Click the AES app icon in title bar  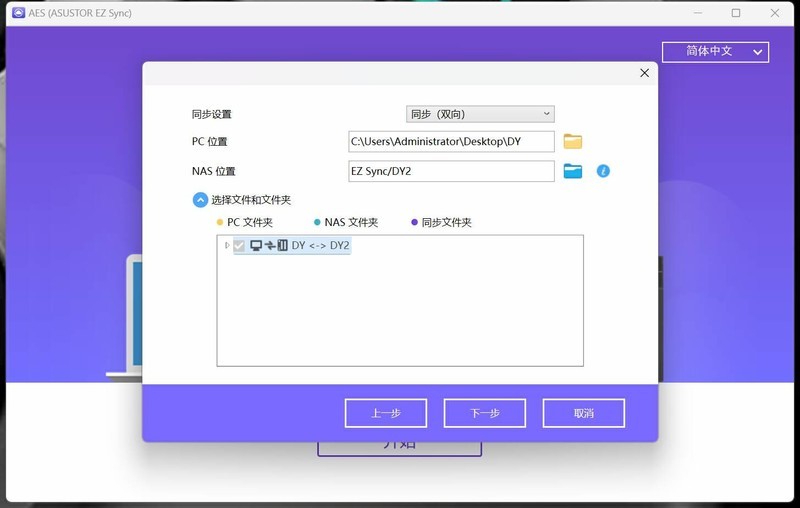pyautogui.click(x=18, y=13)
